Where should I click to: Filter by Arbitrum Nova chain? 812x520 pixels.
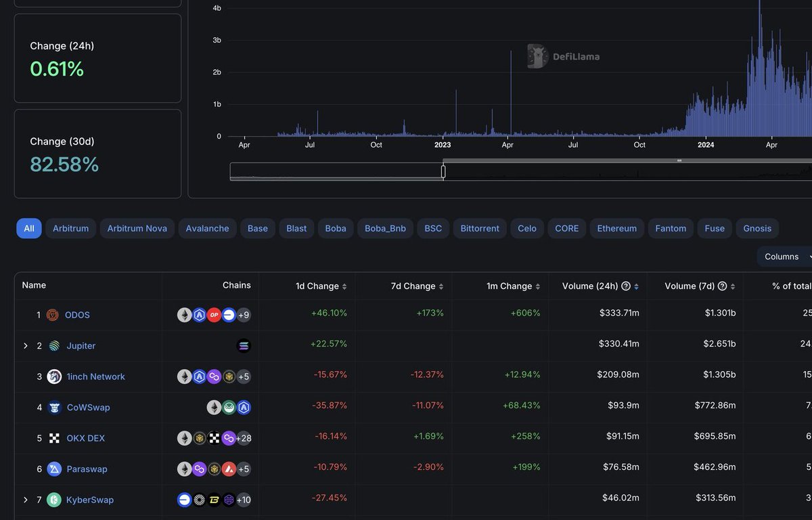point(137,228)
